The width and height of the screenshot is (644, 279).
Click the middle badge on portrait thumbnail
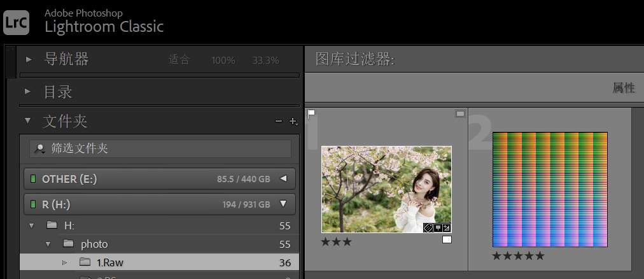point(437,228)
